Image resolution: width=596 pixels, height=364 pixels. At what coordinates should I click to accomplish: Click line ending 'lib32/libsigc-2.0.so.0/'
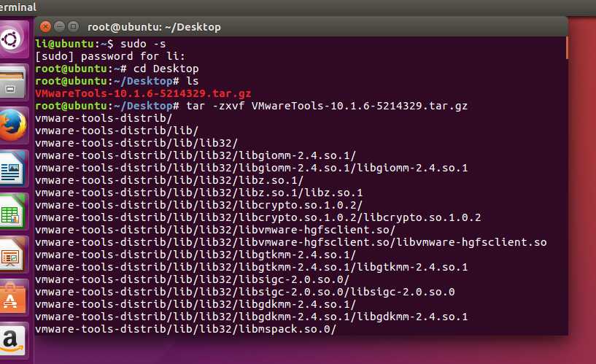coord(193,279)
